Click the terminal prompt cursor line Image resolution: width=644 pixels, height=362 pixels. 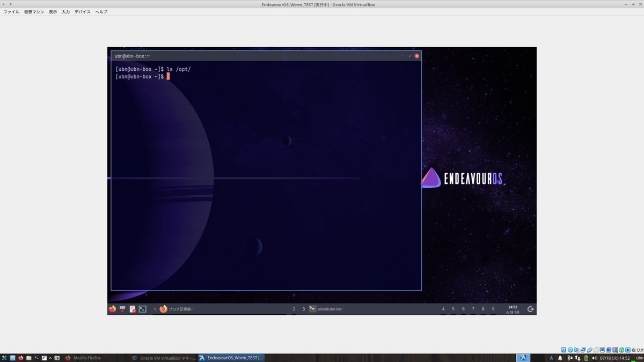click(x=142, y=76)
